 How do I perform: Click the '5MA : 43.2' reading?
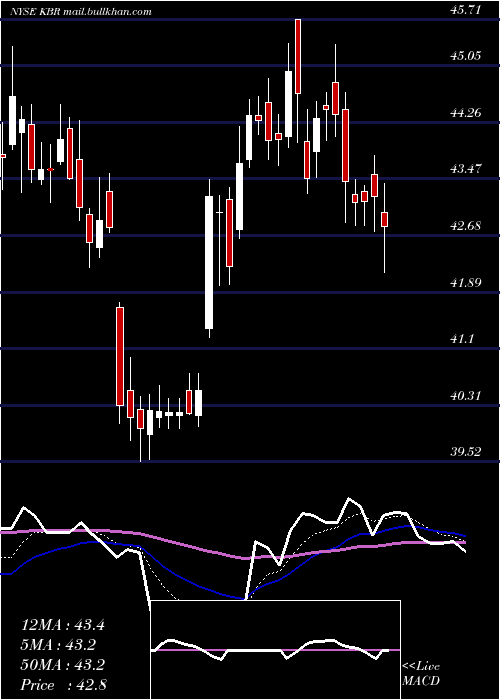click(x=59, y=645)
